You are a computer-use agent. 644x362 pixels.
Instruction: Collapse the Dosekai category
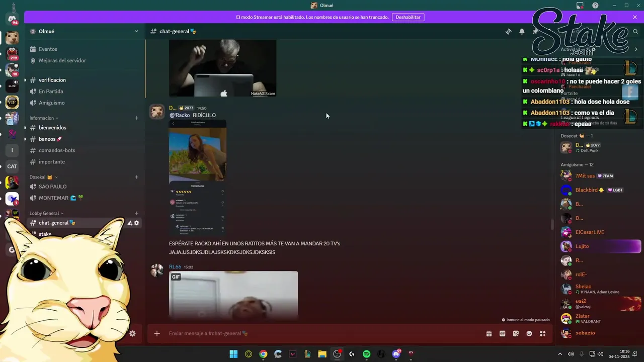[44, 177]
